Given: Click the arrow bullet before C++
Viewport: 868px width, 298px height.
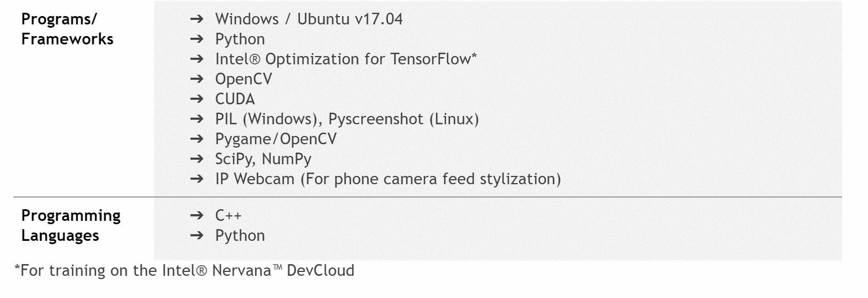Looking at the screenshot, I should click(x=197, y=215).
